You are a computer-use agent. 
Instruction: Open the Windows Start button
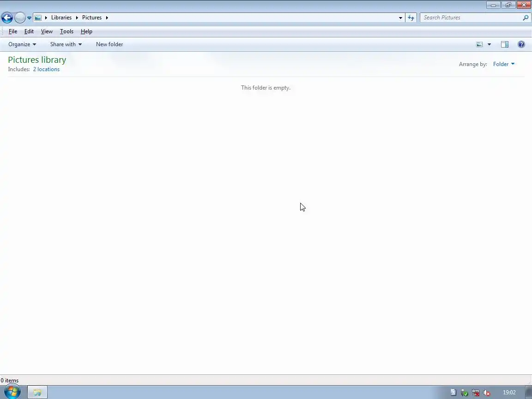click(x=12, y=392)
